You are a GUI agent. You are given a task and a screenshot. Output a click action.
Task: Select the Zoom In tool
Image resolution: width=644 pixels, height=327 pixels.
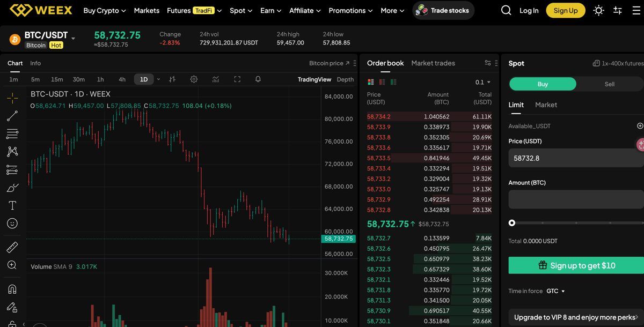pos(12,265)
